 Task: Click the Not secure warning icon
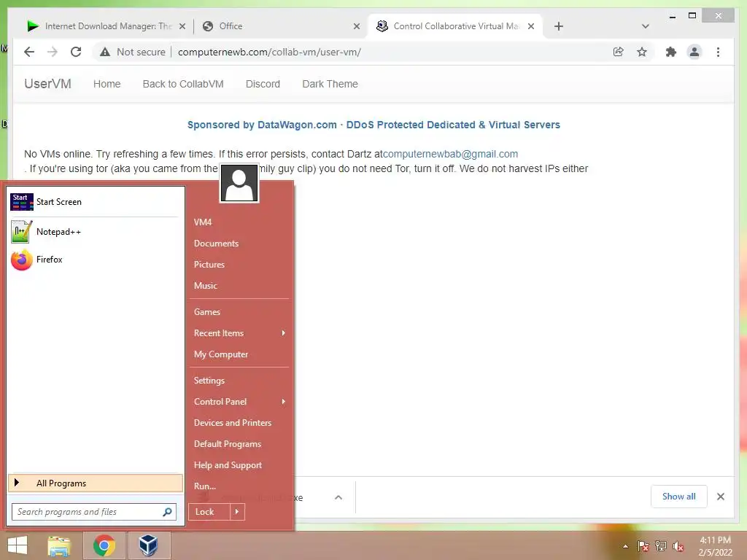tap(105, 52)
